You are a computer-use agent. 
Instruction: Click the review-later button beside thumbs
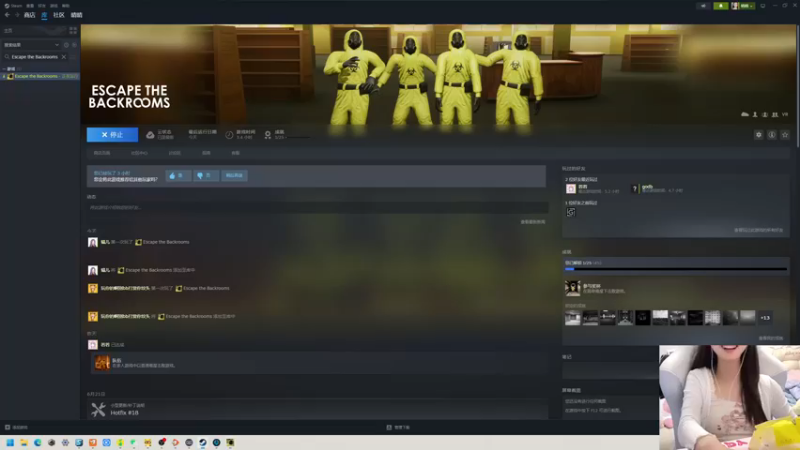[x=234, y=176]
